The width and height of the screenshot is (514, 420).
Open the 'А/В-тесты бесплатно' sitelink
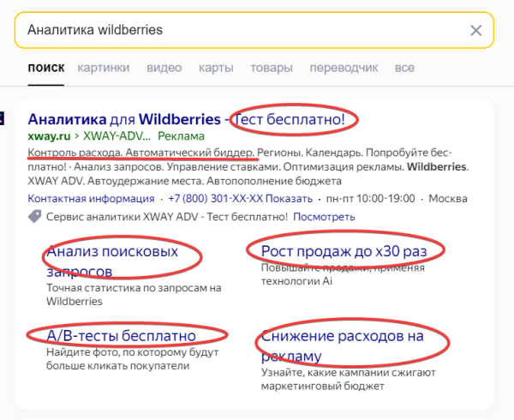(121, 336)
